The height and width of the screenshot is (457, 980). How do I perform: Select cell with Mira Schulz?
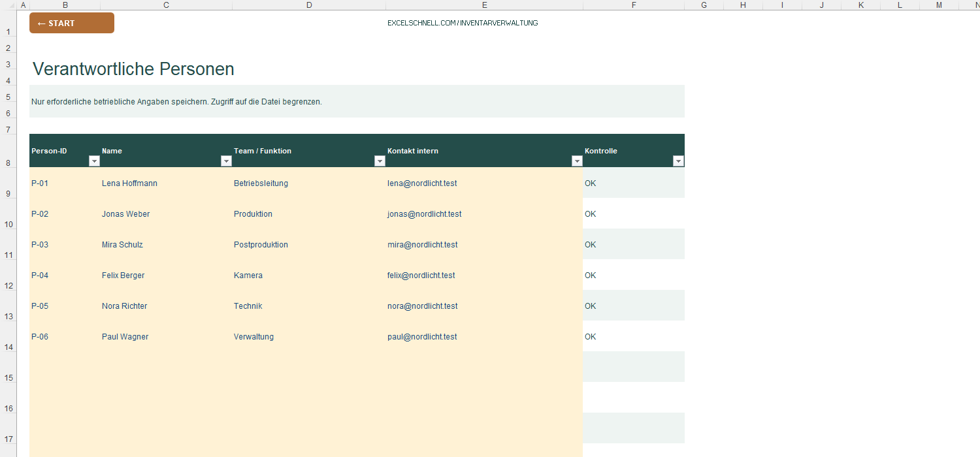click(167, 244)
